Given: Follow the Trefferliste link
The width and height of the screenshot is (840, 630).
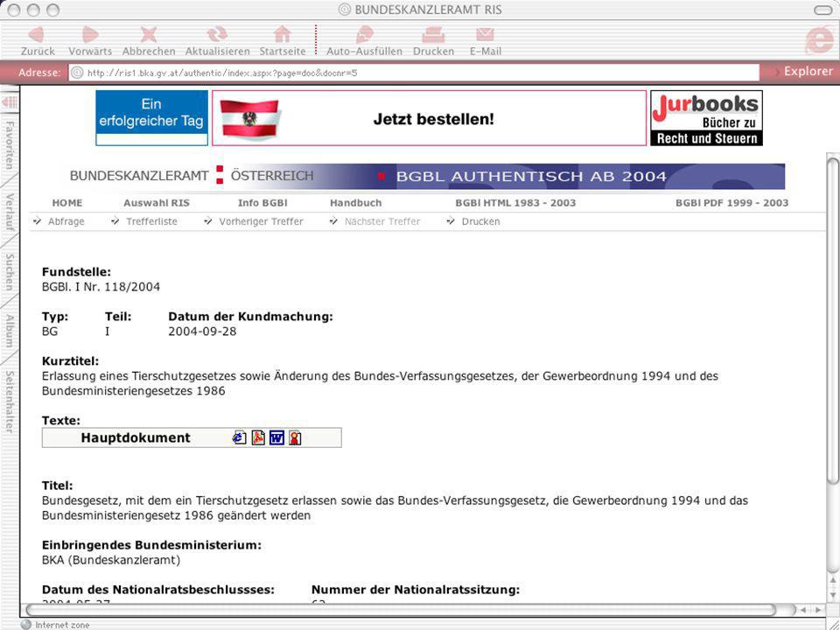Looking at the screenshot, I should (151, 221).
